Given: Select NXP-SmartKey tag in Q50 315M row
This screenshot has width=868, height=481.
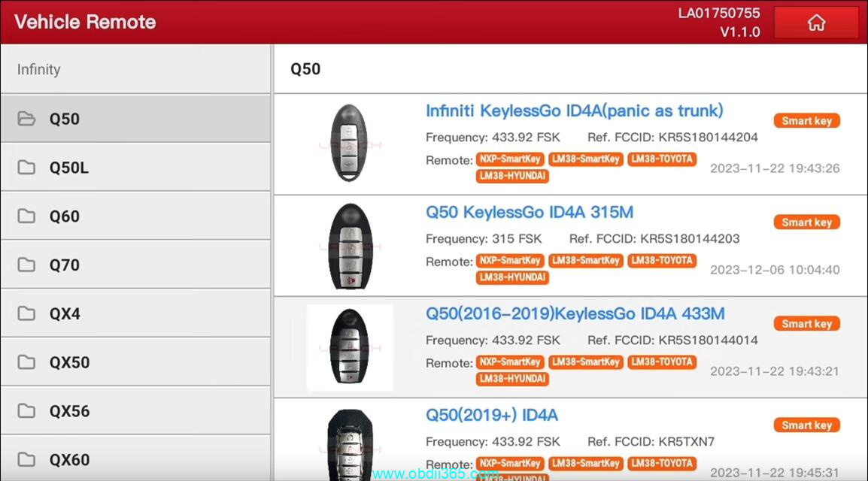Looking at the screenshot, I should [x=510, y=260].
